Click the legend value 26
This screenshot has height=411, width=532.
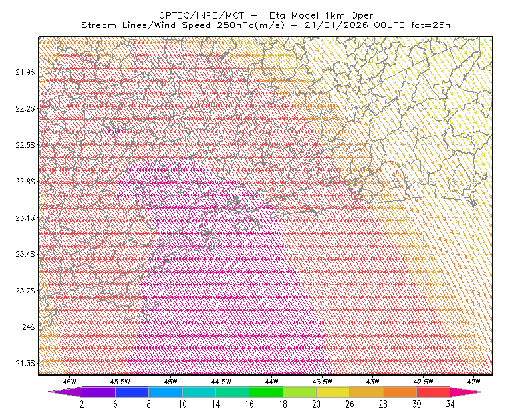[350, 404]
